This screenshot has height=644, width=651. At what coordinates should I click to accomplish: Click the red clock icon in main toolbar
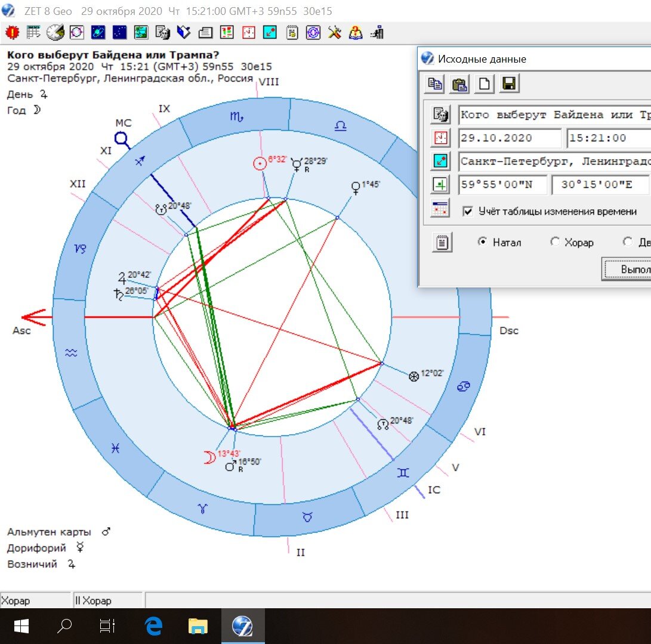[249, 32]
